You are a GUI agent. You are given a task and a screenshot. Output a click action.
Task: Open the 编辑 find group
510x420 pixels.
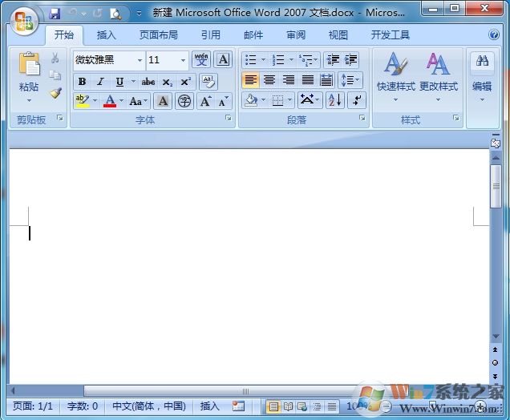[482, 77]
